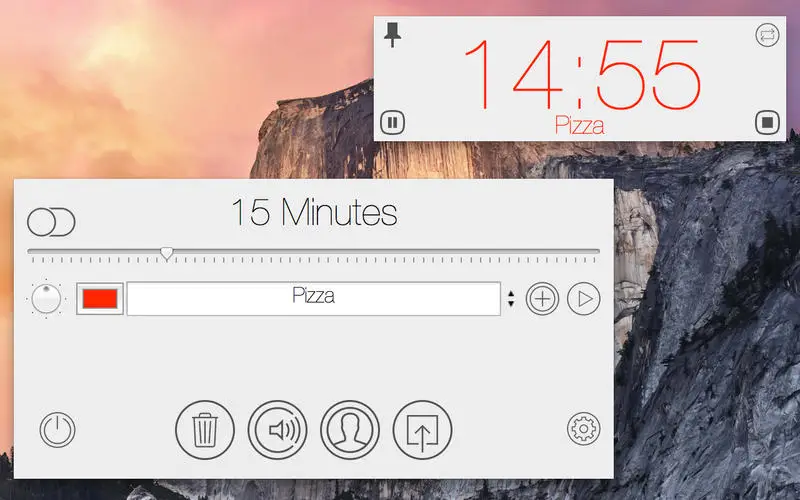Open the timer name up-down stepper
The height and width of the screenshot is (500, 800).
(x=511, y=298)
